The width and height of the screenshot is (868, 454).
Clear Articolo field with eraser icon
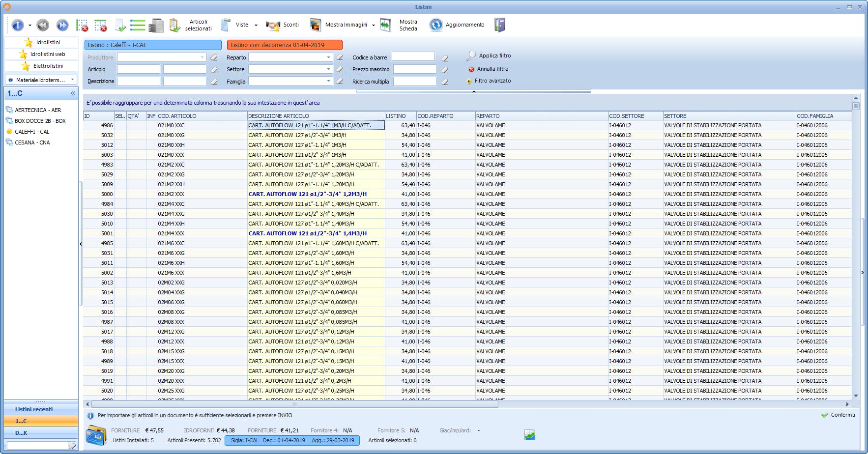click(214, 70)
